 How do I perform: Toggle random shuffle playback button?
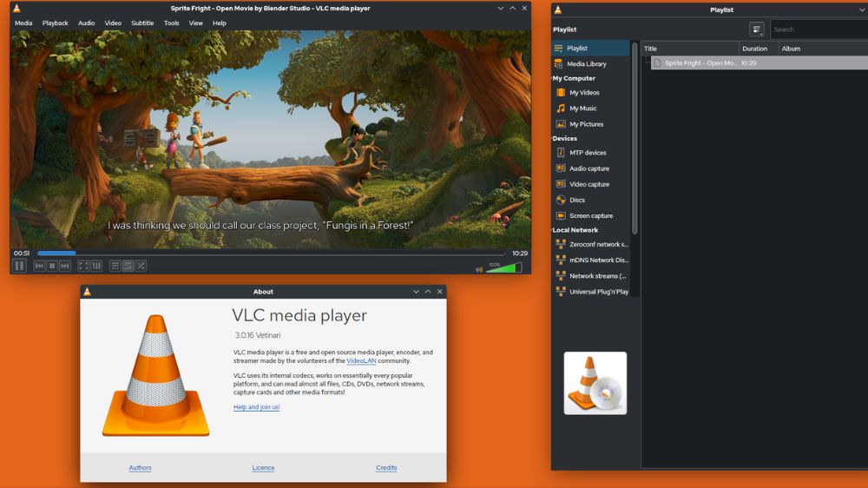[x=141, y=267]
